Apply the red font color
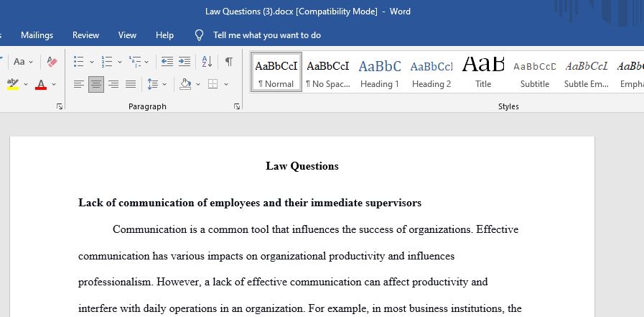Image resolution: width=644 pixels, height=317 pixels. tap(41, 84)
